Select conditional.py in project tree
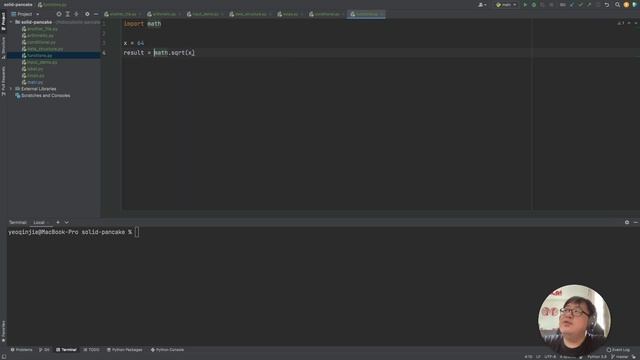 (x=41, y=42)
